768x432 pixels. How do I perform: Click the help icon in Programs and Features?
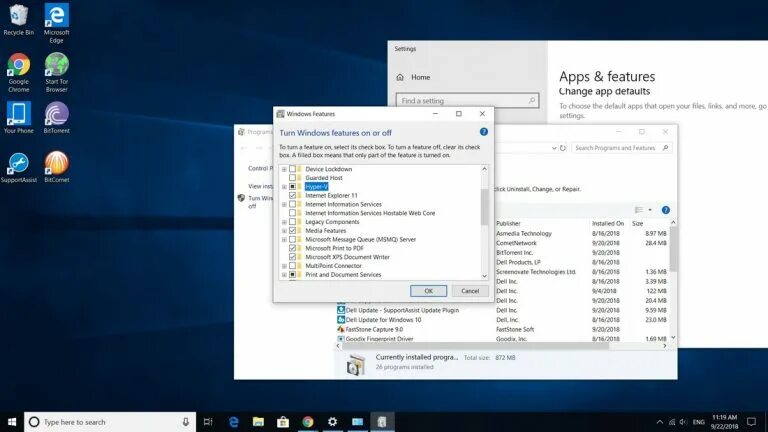(665, 210)
